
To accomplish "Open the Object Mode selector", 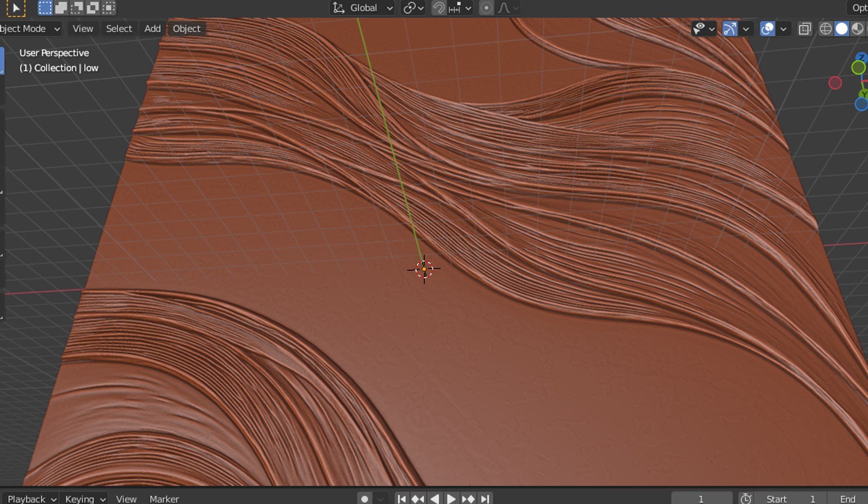I will pos(31,28).
